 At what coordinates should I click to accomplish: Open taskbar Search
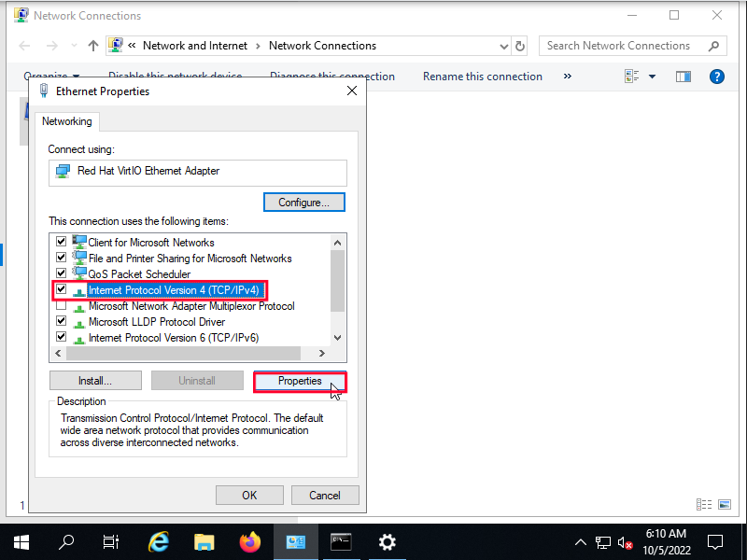pyautogui.click(x=66, y=542)
